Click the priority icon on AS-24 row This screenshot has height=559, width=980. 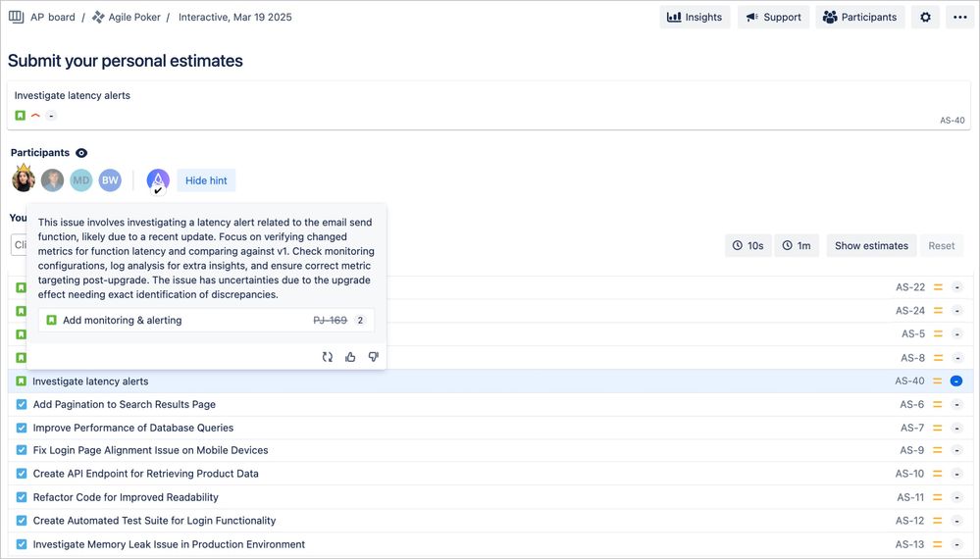click(x=938, y=311)
